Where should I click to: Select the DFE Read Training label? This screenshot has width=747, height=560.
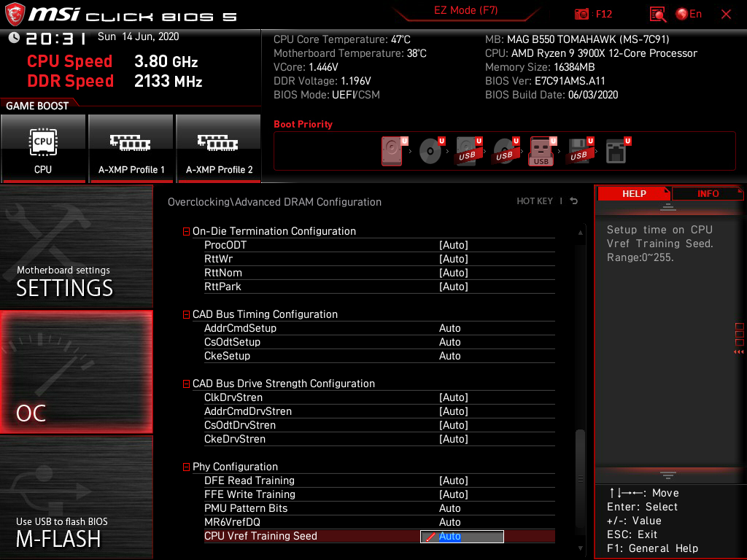(x=249, y=481)
